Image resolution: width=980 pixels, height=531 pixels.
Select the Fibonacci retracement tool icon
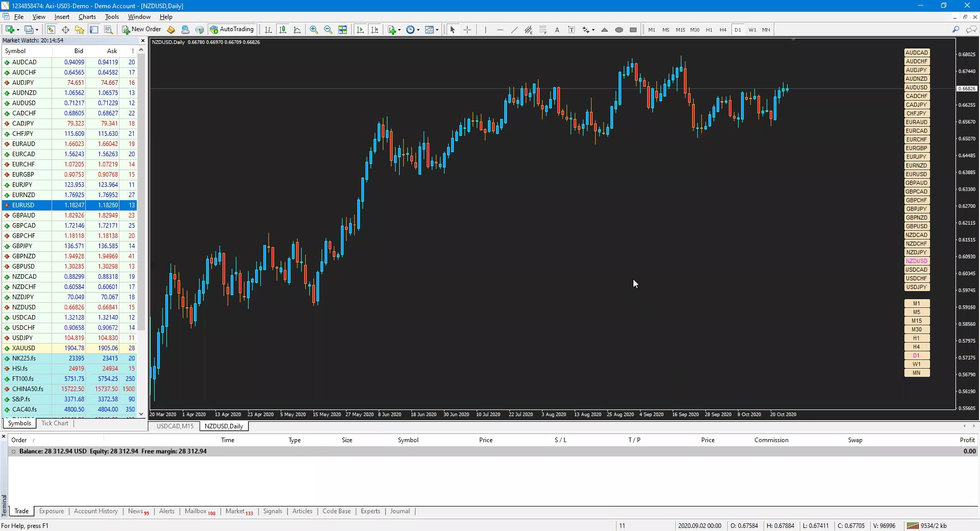(x=543, y=30)
